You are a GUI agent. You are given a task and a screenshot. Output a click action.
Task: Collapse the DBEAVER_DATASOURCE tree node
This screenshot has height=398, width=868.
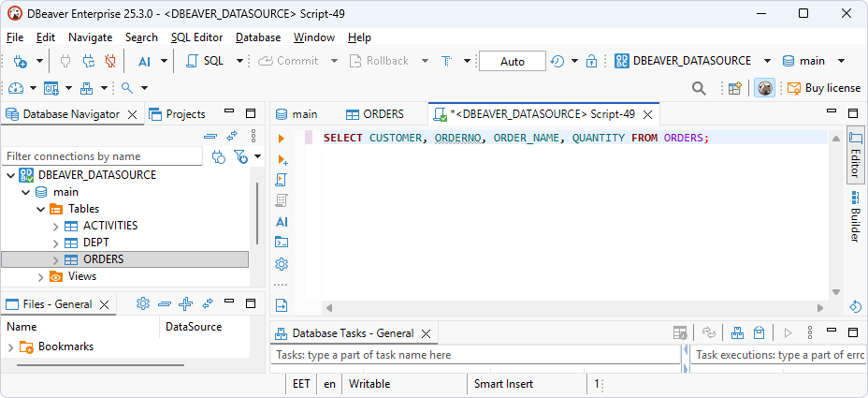tap(11, 175)
